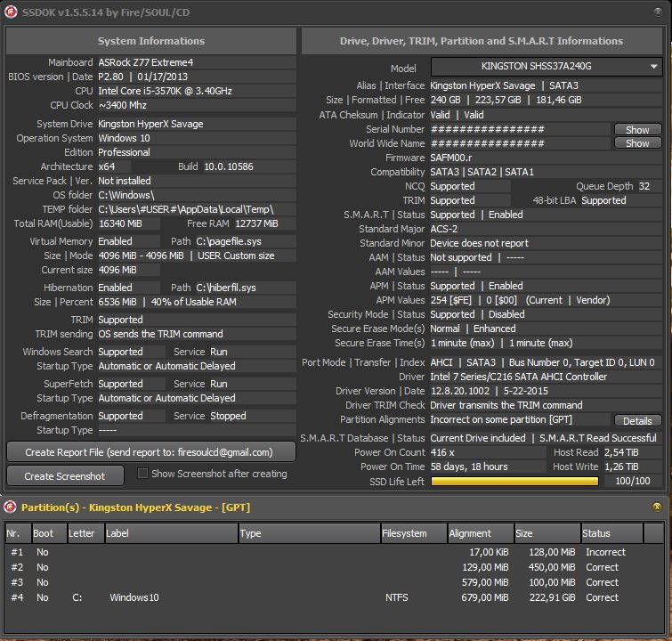This screenshot has height=641, width=672.
Task: Click the Standard Major value ACS-2
Action: tap(443, 229)
